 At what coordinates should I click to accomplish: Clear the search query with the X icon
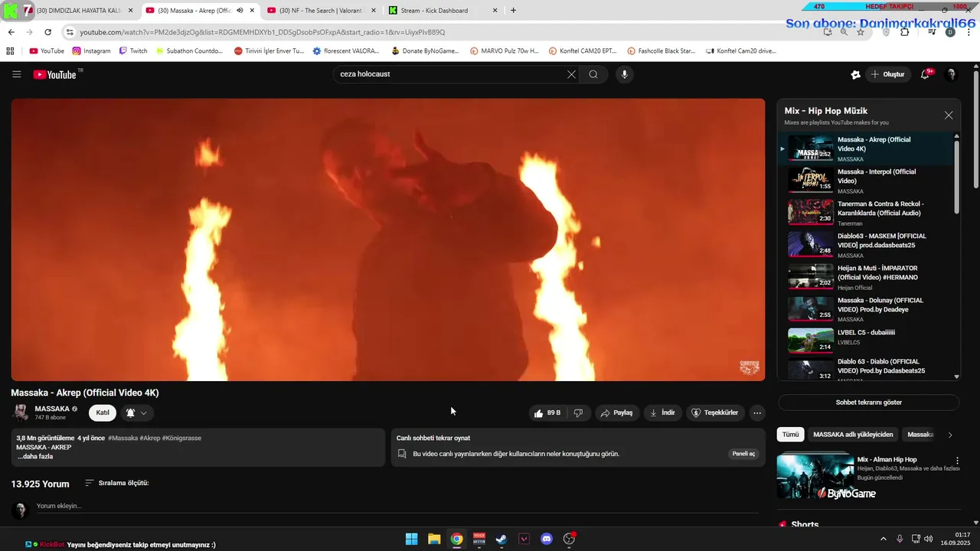pos(571,74)
